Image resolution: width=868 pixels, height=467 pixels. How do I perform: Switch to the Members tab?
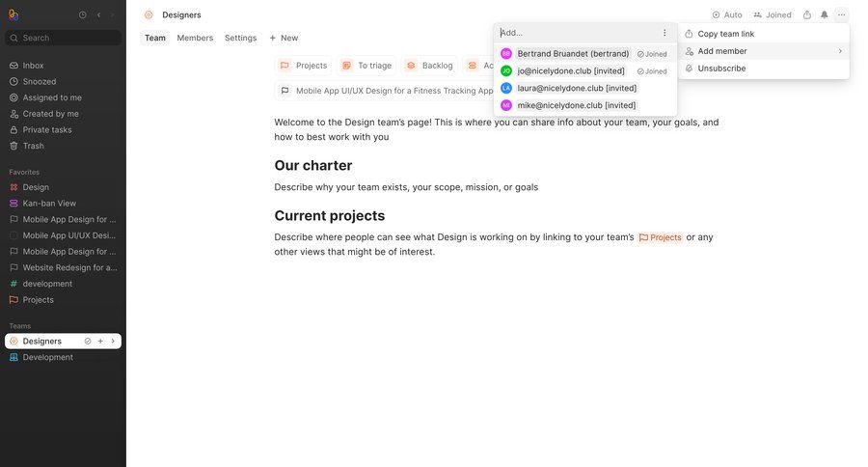click(195, 38)
